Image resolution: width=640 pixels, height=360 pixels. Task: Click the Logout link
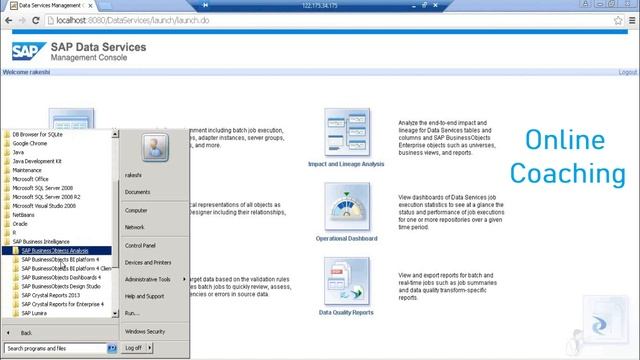click(x=628, y=72)
